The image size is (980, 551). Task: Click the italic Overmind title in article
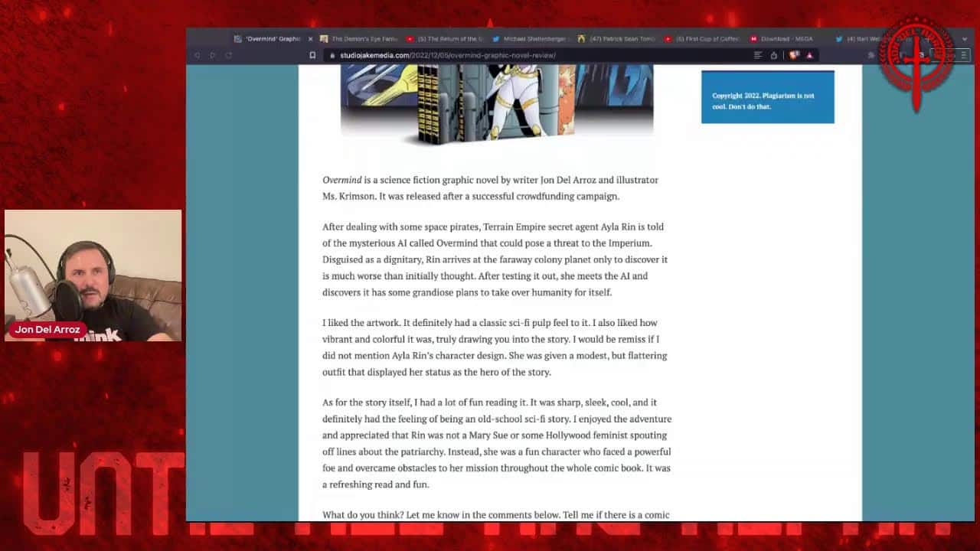pos(341,180)
